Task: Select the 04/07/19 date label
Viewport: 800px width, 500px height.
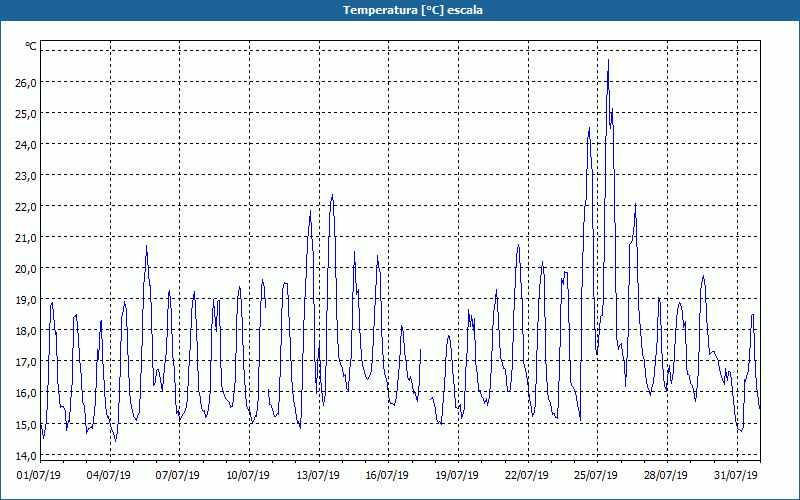Action: coord(108,476)
